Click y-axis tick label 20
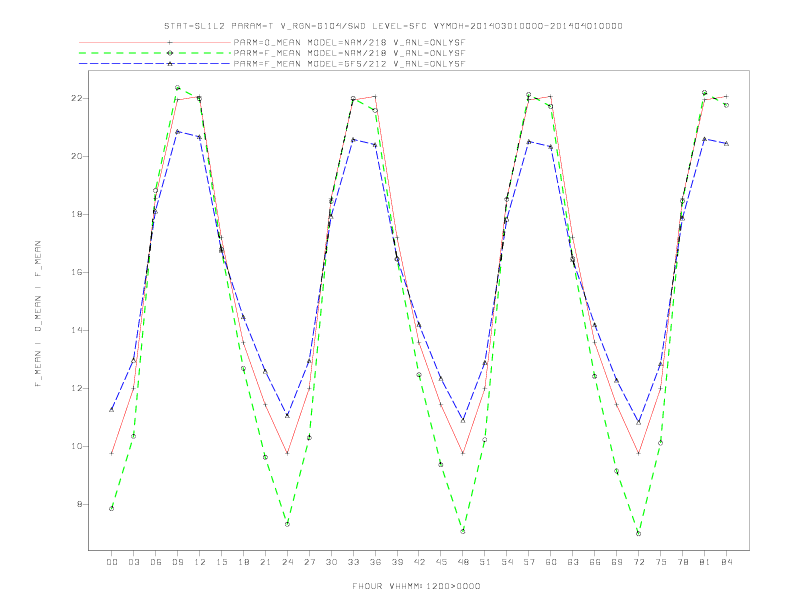792x612 pixels. tap(77, 156)
